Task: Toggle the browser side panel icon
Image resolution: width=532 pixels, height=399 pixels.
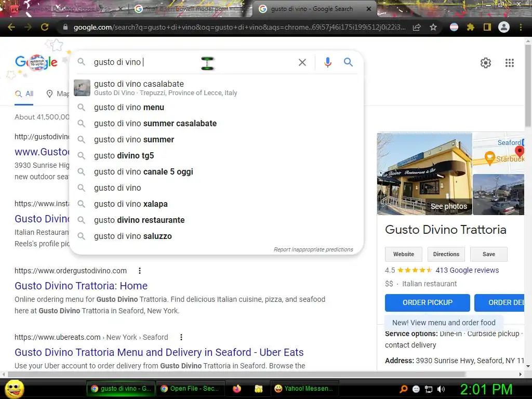Action: point(487,27)
